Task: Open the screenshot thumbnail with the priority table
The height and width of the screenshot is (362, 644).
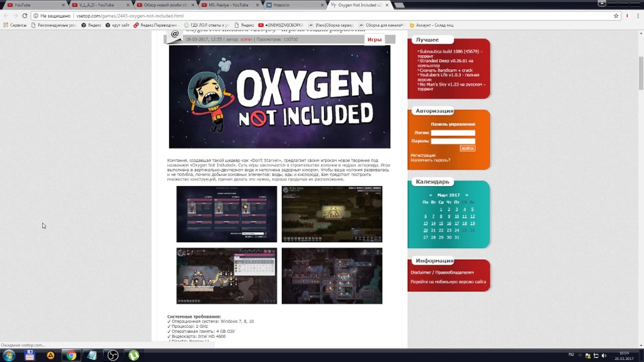Action: pyautogui.click(x=226, y=276)
